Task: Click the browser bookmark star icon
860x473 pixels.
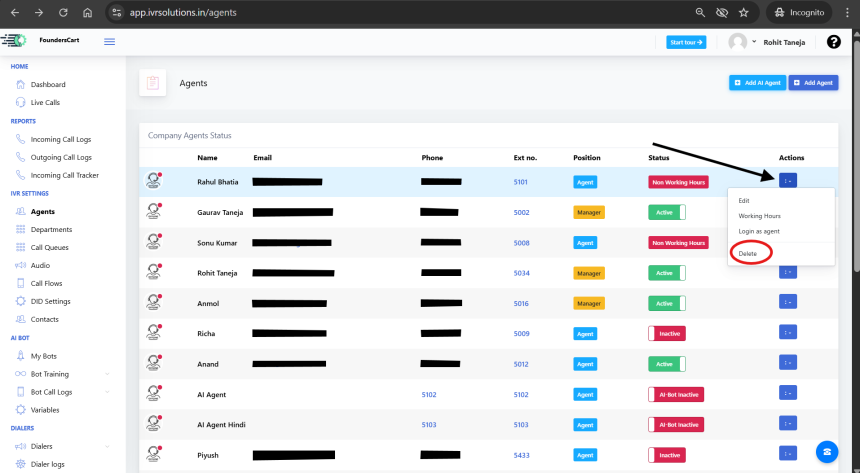Action: click(743, 12)
